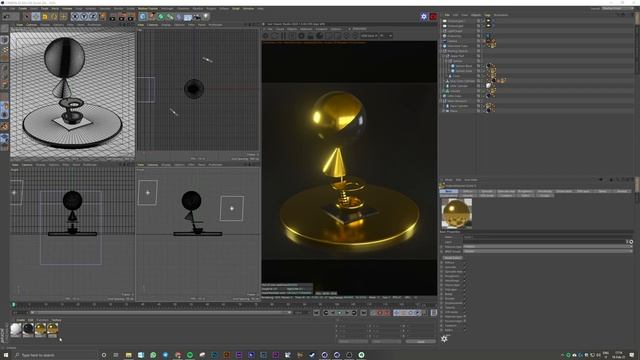
Task: Click the Octane gear settings icon
Action: [424, 17]
